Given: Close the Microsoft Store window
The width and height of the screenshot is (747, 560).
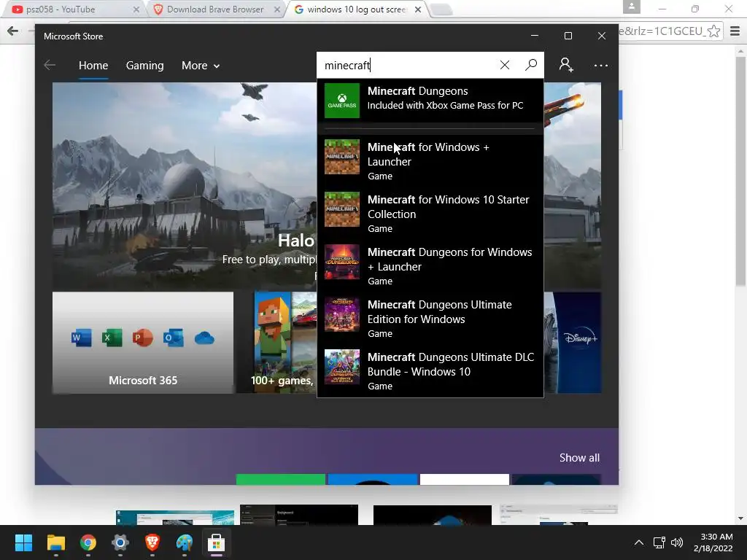Looking at the screenshot, I should 602,36.
